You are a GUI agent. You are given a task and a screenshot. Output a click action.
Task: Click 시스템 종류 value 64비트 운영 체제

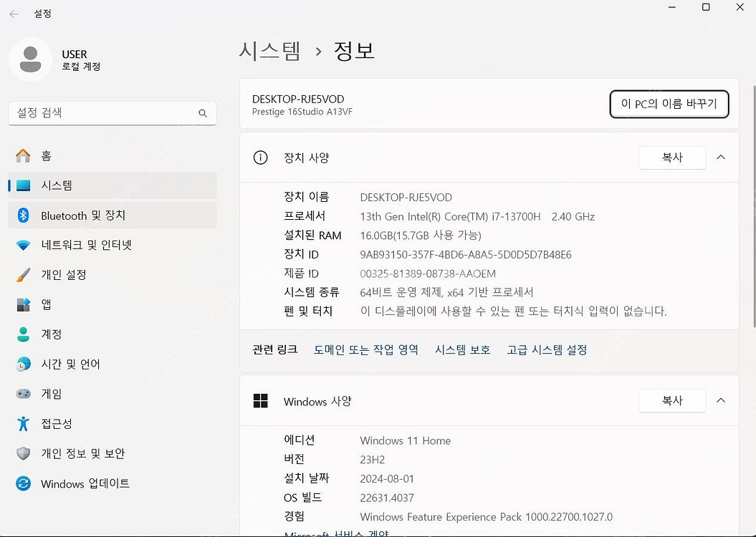(x=446, y=292)
